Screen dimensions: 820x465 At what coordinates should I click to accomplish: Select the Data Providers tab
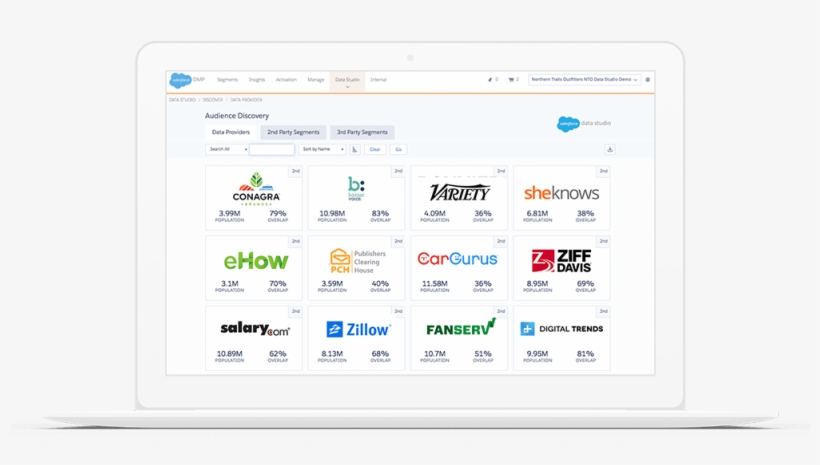pyautogui.click(x=231, y=132)
